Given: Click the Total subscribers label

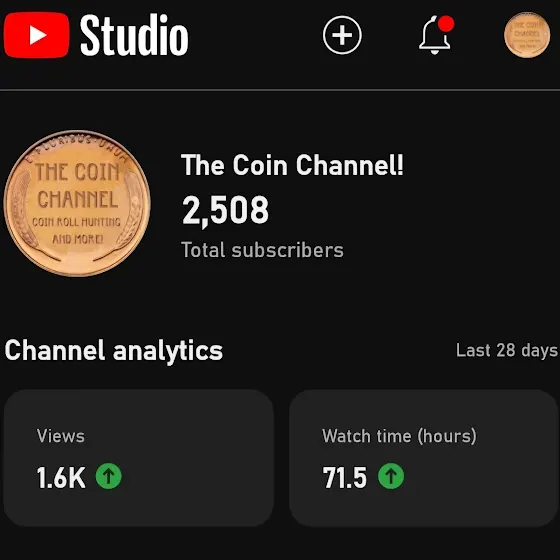Looking at the screenshot, I should [x=262, y=250].
